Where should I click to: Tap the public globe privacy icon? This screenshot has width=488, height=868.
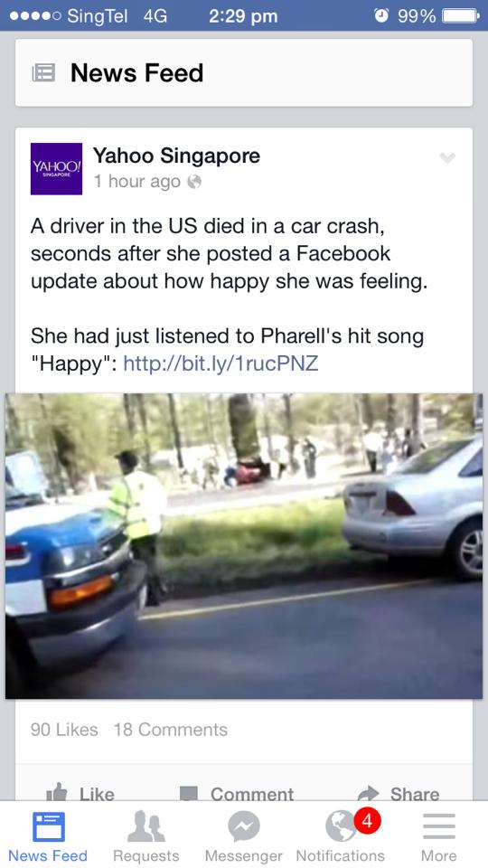tap(193, 182)
